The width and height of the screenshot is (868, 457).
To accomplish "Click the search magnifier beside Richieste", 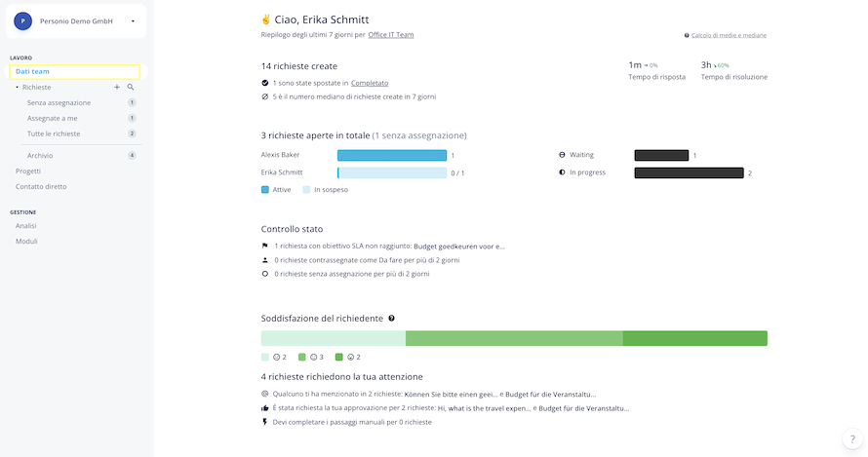I will click(131, 87).
